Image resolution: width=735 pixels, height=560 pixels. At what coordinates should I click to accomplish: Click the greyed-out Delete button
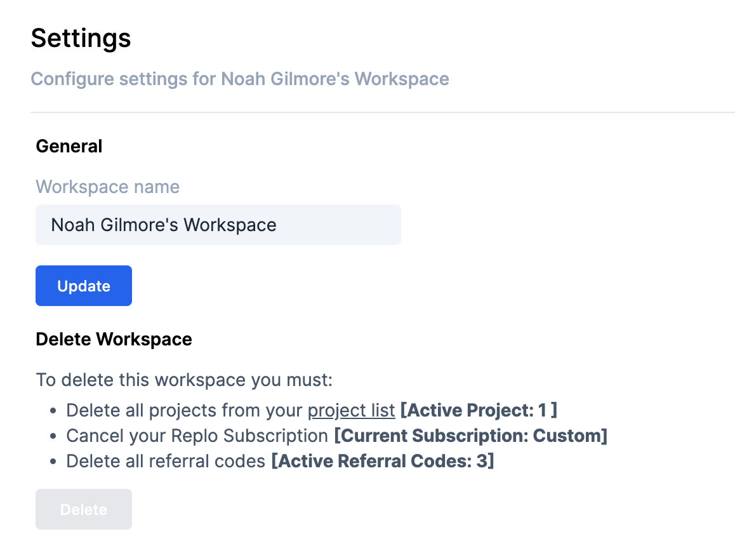coord(84,509)
